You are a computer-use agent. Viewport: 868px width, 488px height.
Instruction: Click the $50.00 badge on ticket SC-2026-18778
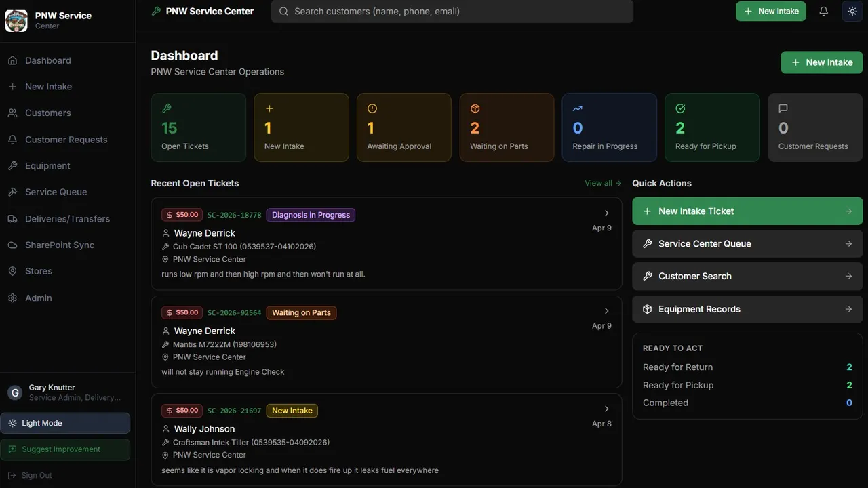click(x=182, y=215)
